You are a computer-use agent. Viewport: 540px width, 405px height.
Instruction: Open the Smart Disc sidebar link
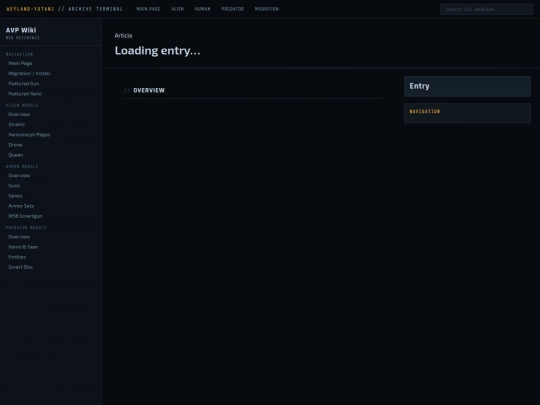coord(21,267)
